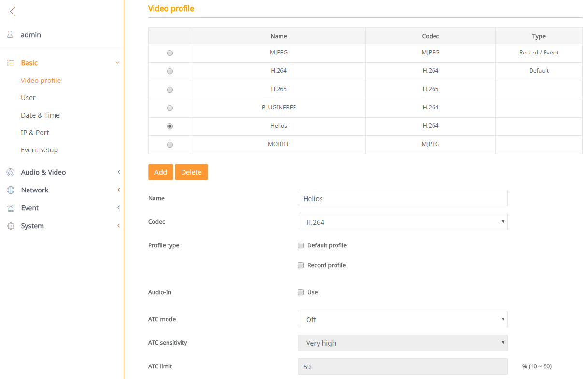Click the Name input field

[x=403, y=198]
